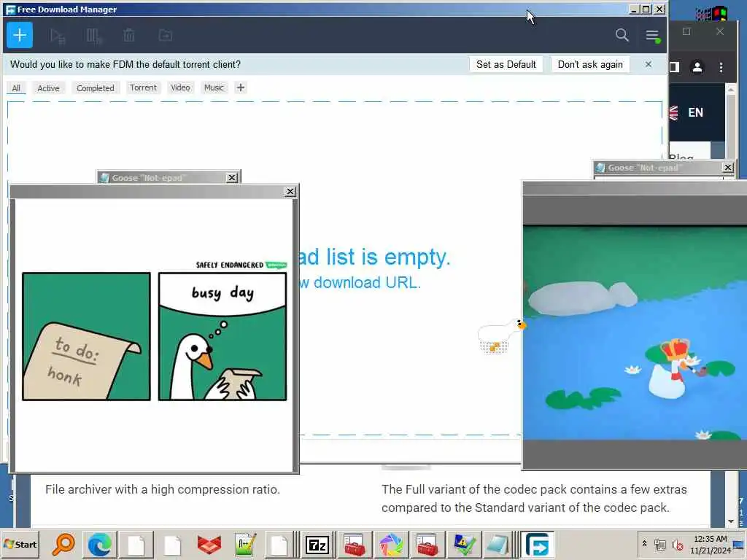The height and width of the screenshot is (560, 747).
Task: Dismiss the default torrent client prompt
Action: point(648,64)
